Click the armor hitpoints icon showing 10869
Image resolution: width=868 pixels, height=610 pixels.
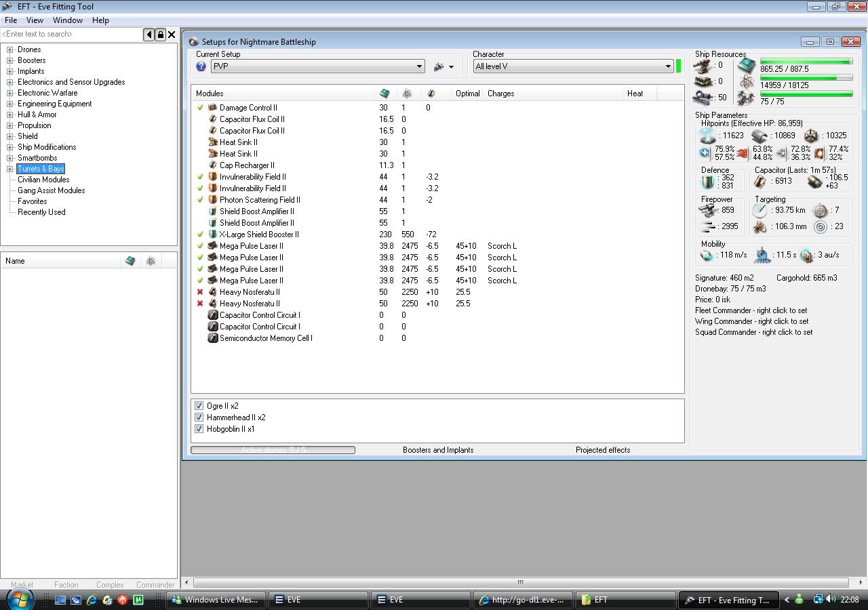tap(759, 136)
